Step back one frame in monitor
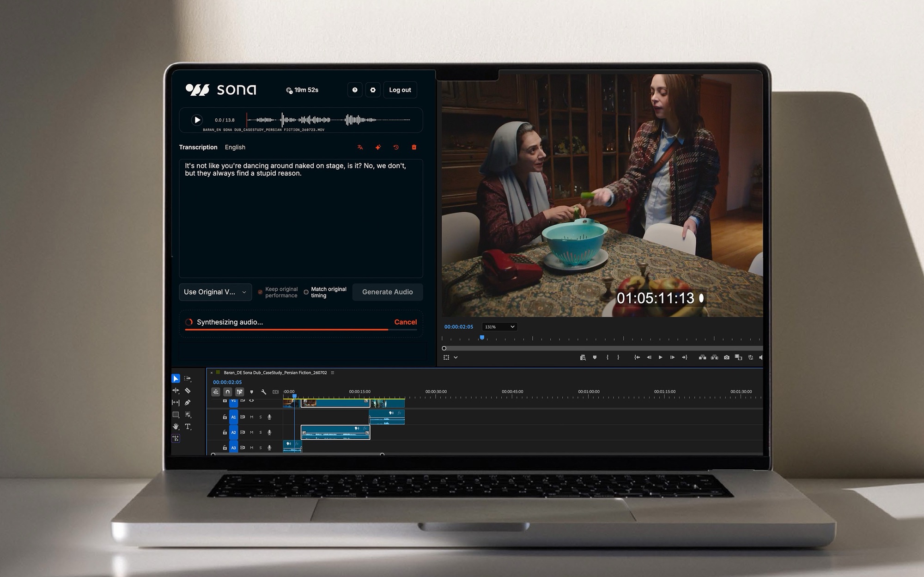924x577 pixels. pos(649,357)
